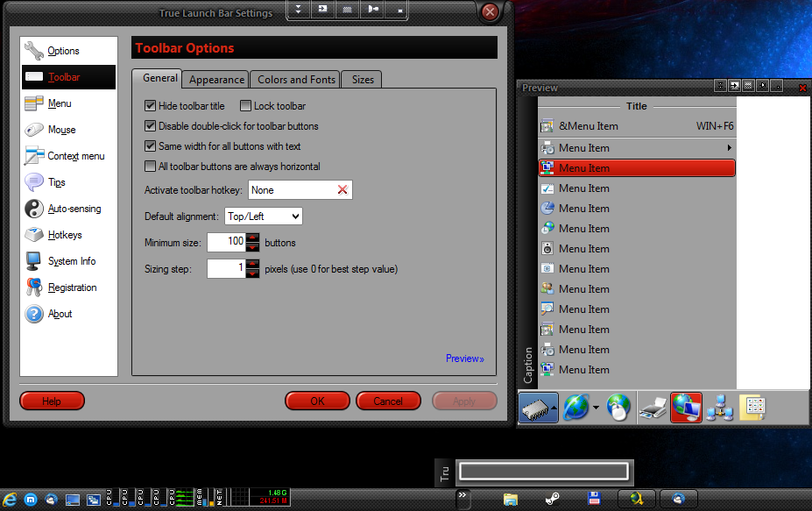Uncheck Hide toolbar title
812x511 pixels.
click(x=150, y=106)
